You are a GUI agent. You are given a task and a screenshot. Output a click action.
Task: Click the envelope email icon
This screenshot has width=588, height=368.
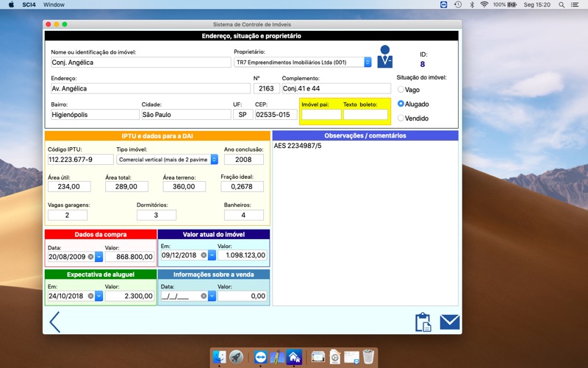click(x=450, y=322)
